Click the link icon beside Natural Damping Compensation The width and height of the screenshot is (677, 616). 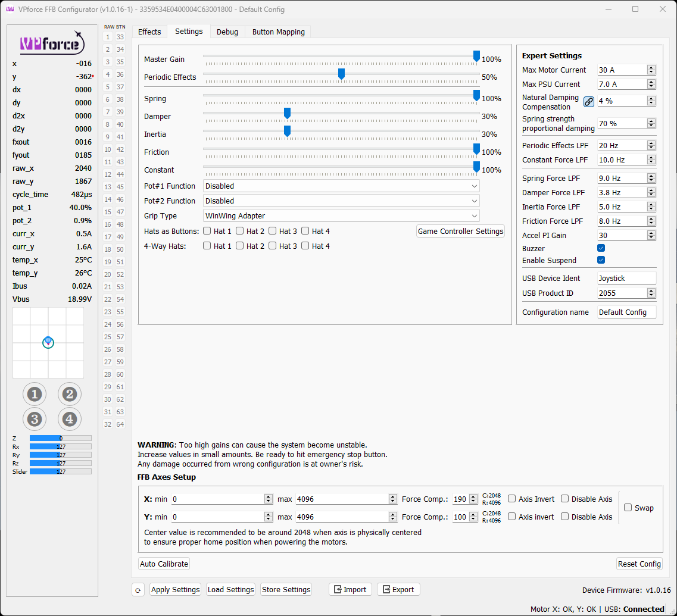tap(589, 101)
